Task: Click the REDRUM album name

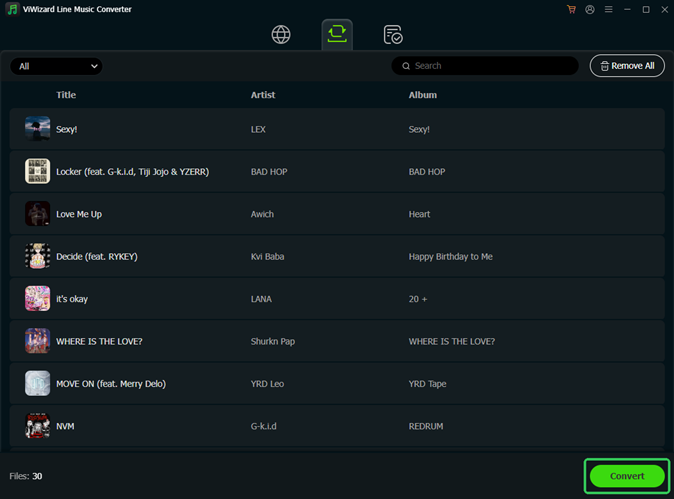Action: pos(426,426)
